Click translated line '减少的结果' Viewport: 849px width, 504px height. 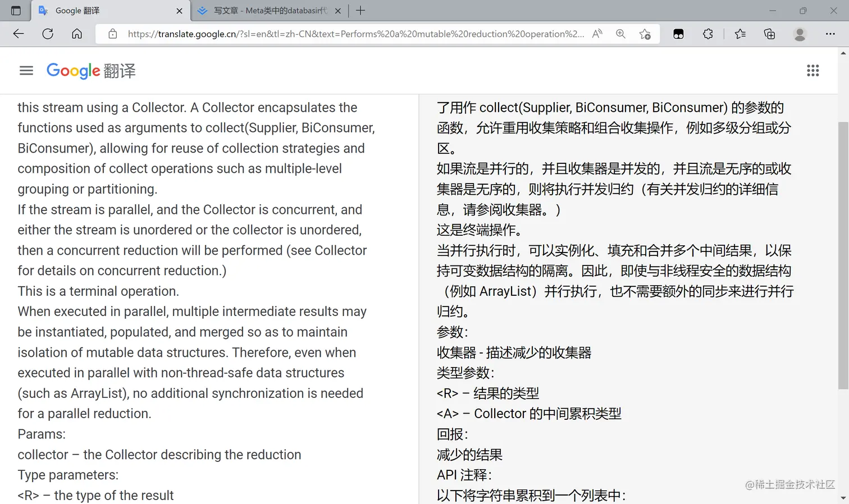(469, 455)
